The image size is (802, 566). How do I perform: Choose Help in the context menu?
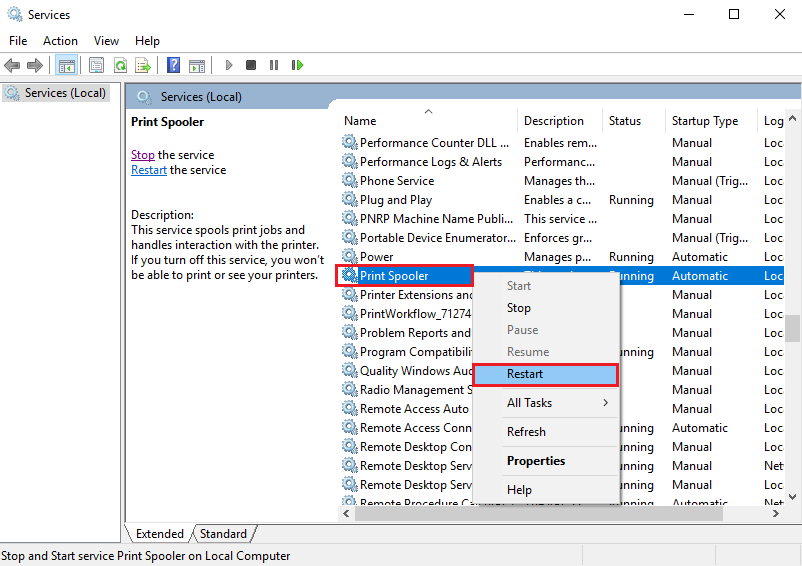(x=546, y=490)
